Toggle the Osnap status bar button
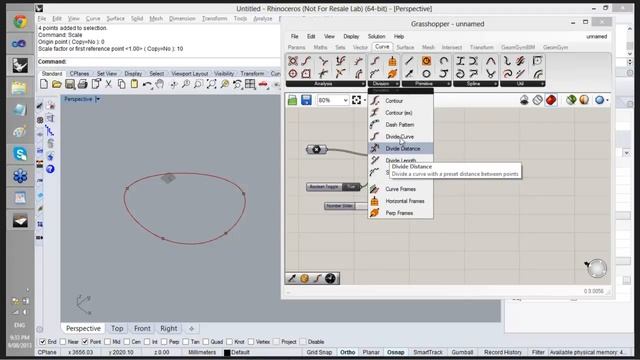The height and width of the screenshot is (360, 640). pyautogui.click(x=396, y=352)
